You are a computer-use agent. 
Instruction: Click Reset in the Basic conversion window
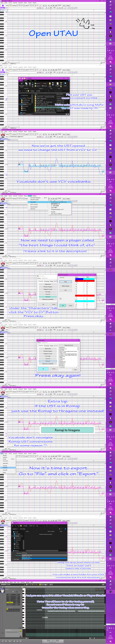[x=65, y=282]
